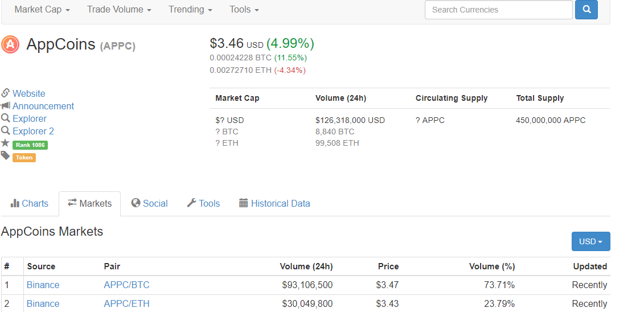The width and height of the screenshot is (644, 312).
Task: Click the chain link icon beside Website
Action: [x=6, y=93]
